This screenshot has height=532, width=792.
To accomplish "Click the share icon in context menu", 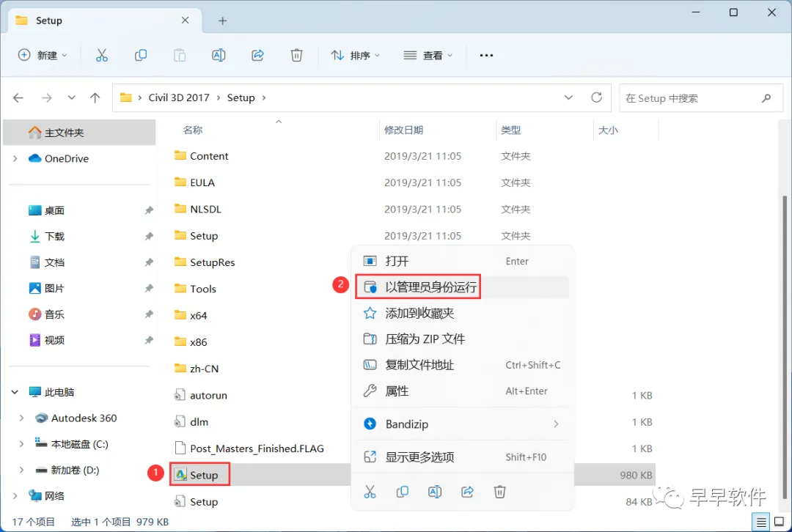I will [x=467, y=492].
